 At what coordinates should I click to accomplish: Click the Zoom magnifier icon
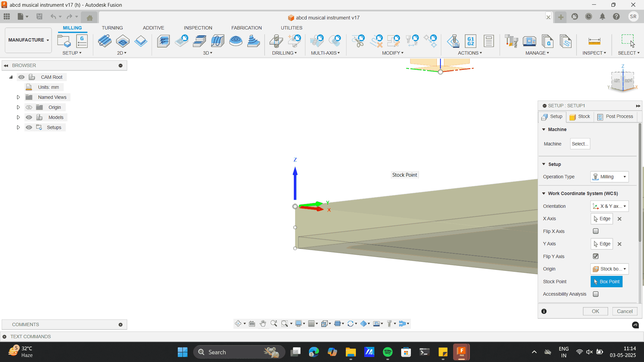pos(274,323)
